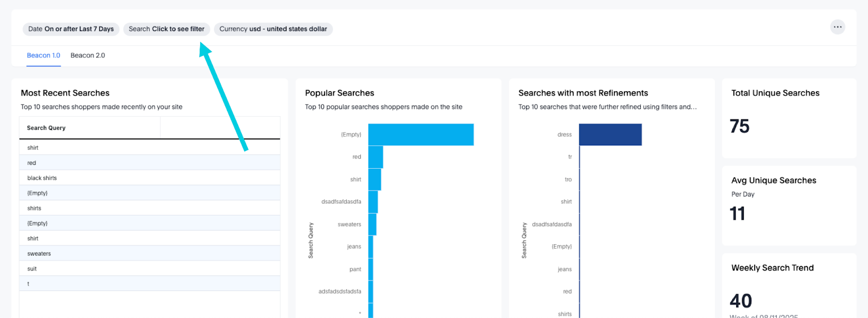Screen dimensions: 868x318
Task: Switch to the Beacon 1.0 tab
Action: pyautogui.click(x=43, y=55)
